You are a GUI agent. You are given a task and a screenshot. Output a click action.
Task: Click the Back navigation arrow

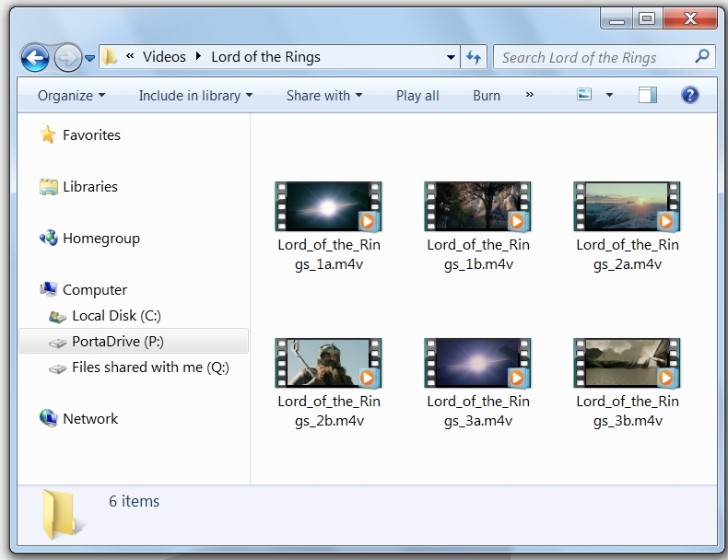tap(35, 58)
